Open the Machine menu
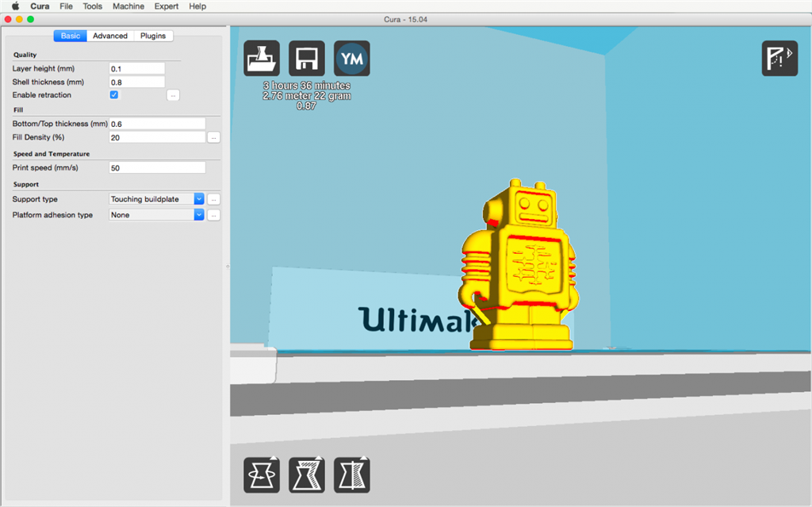 point(128,6)
